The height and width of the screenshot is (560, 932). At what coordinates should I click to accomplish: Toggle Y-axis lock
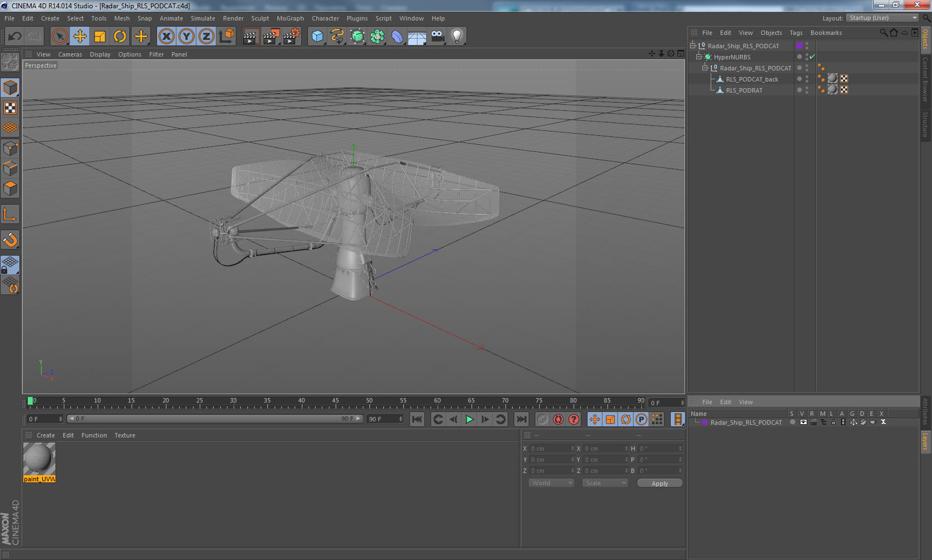(x=186, y=37)
